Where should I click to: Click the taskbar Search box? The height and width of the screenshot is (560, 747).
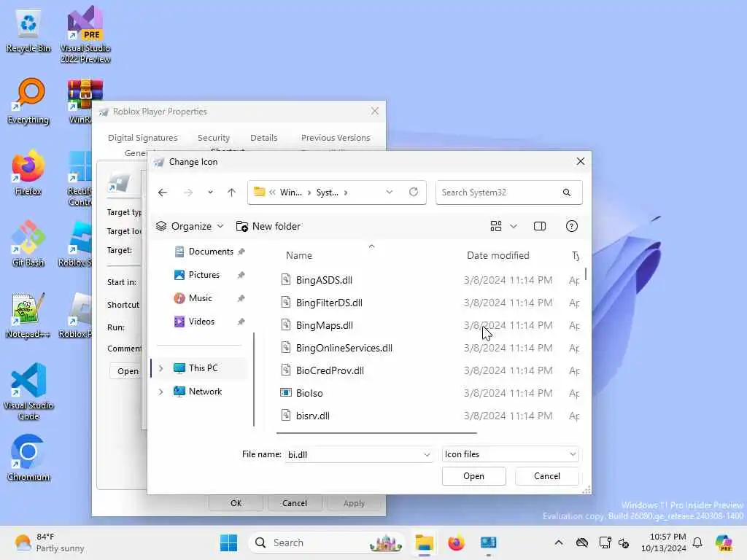[x=327, y=542]
